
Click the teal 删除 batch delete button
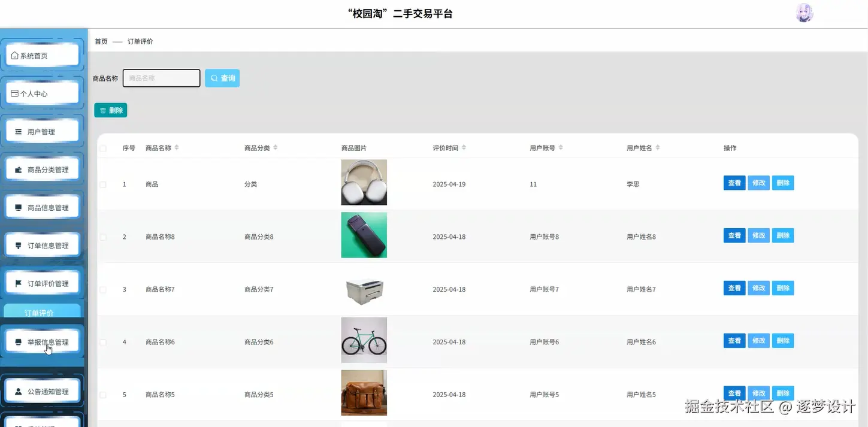[x=111, y=110]
